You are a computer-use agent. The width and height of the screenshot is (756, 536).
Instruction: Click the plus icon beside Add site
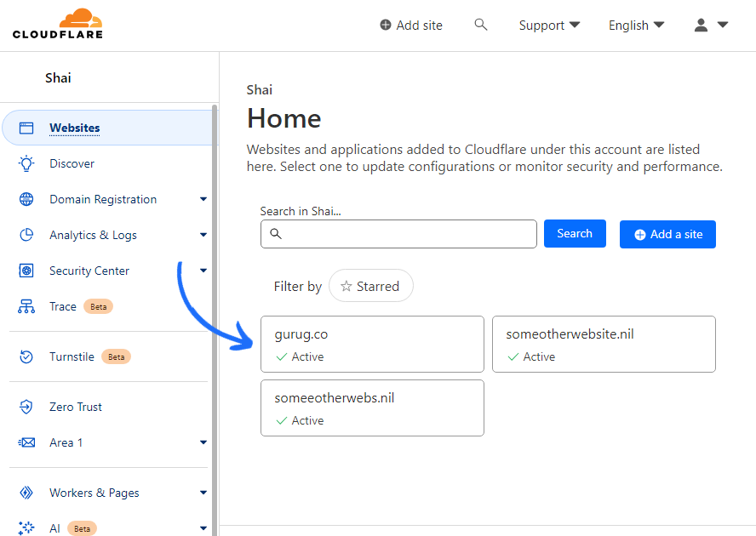pyautogui.click(x=385, y=25)
